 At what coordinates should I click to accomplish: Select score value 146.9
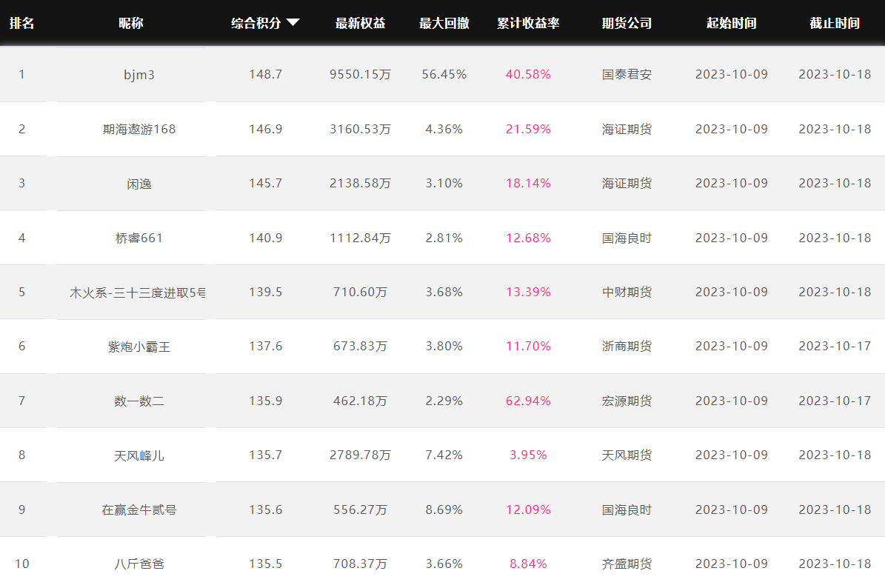coord(265,129)
